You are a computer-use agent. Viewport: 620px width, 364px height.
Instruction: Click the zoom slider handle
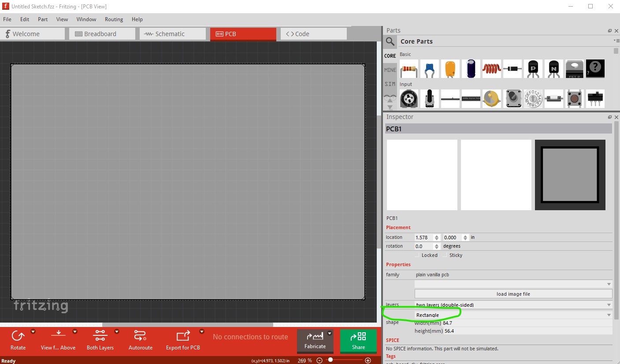coord(330,360)
